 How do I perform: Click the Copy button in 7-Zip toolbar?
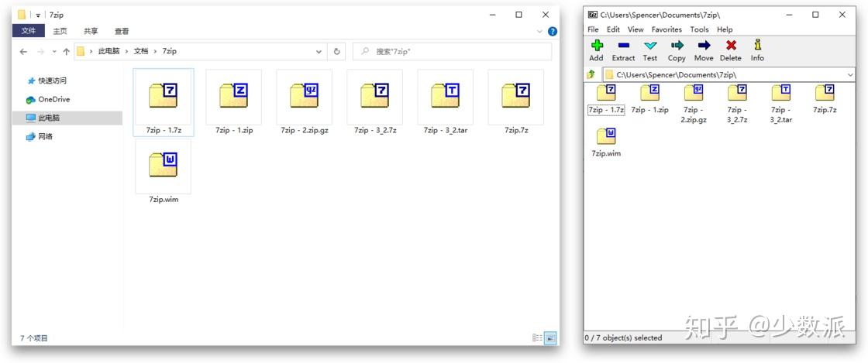click(x=677, y=50)
